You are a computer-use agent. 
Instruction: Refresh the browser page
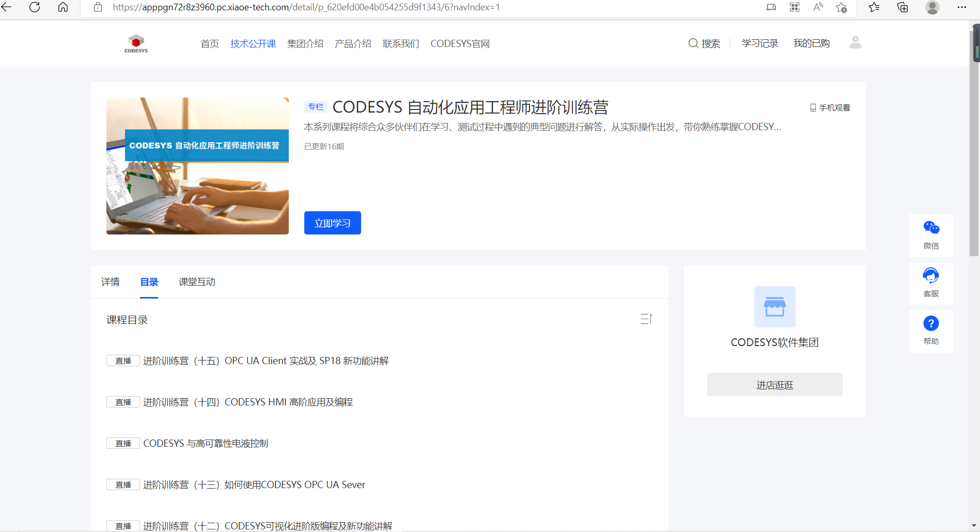[35, 7]
